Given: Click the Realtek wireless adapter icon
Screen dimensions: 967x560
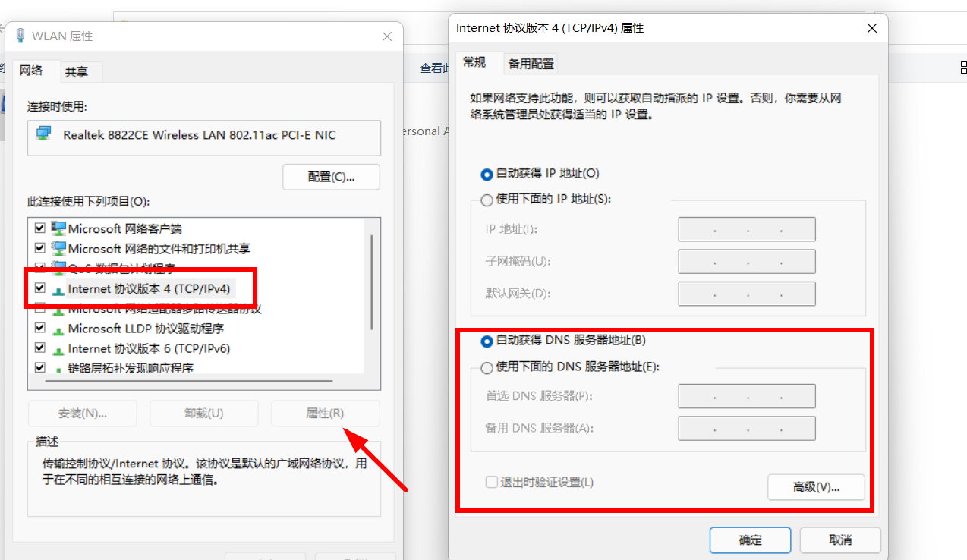Looking at the screenshot, I should (x=44, y=134).
